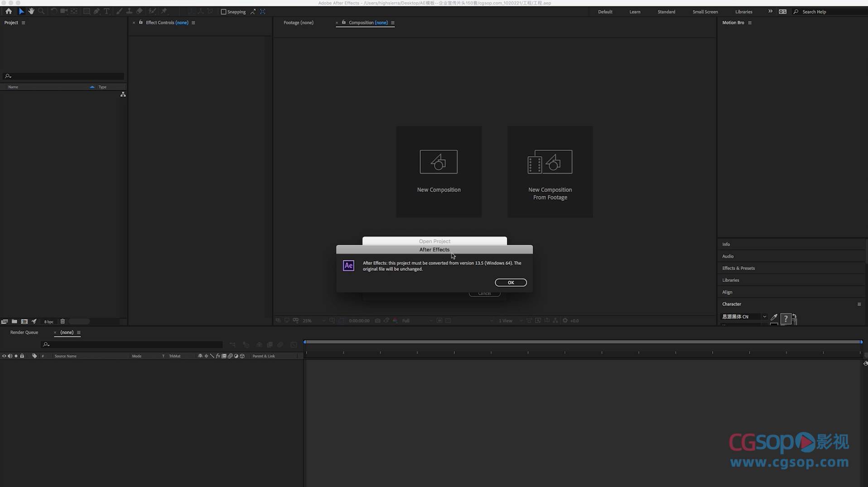Image resolution: width=868 pixels, height=487 pixels.
Task: Open the Project flowchart view icon
Action: (123, 94)
